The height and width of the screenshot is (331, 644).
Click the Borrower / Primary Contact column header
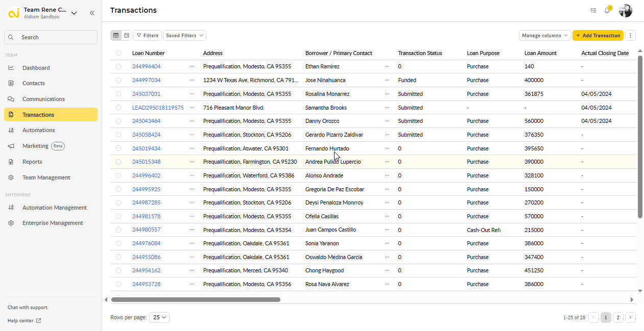(x=339, y=53)
